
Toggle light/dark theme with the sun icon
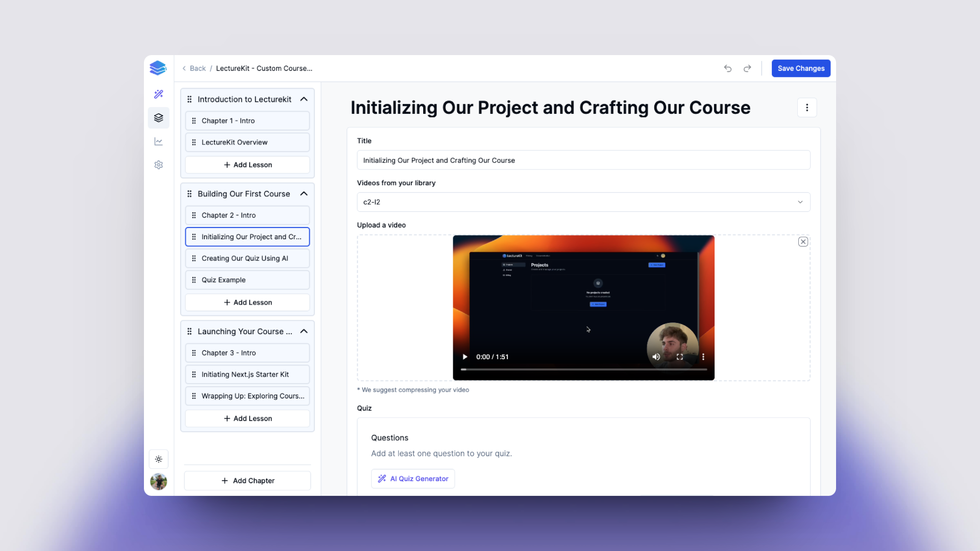(x=158, y=459)
